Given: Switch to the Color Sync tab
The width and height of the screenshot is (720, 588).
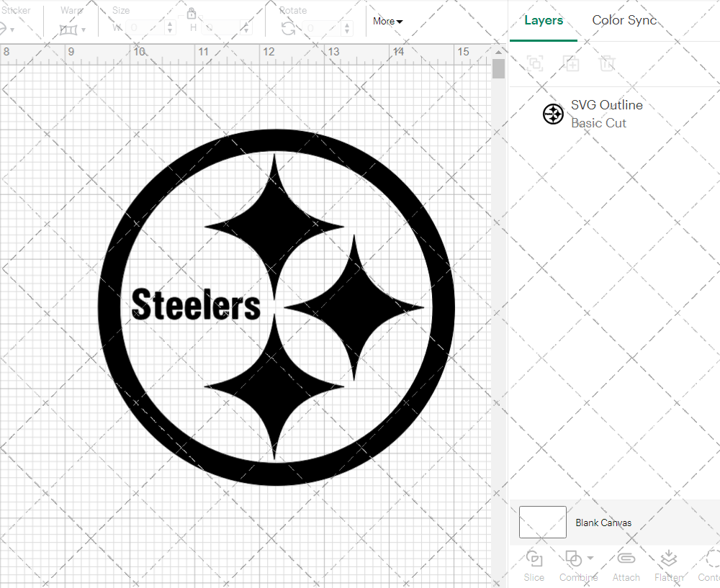Looking at the screenshot, I should 624,20.
